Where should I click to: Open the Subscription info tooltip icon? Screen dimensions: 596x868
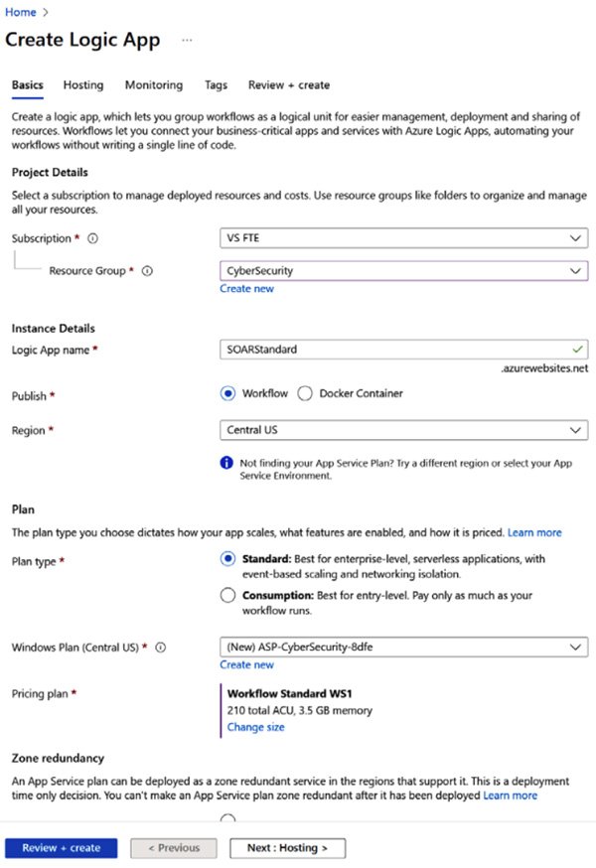[93, 238]
